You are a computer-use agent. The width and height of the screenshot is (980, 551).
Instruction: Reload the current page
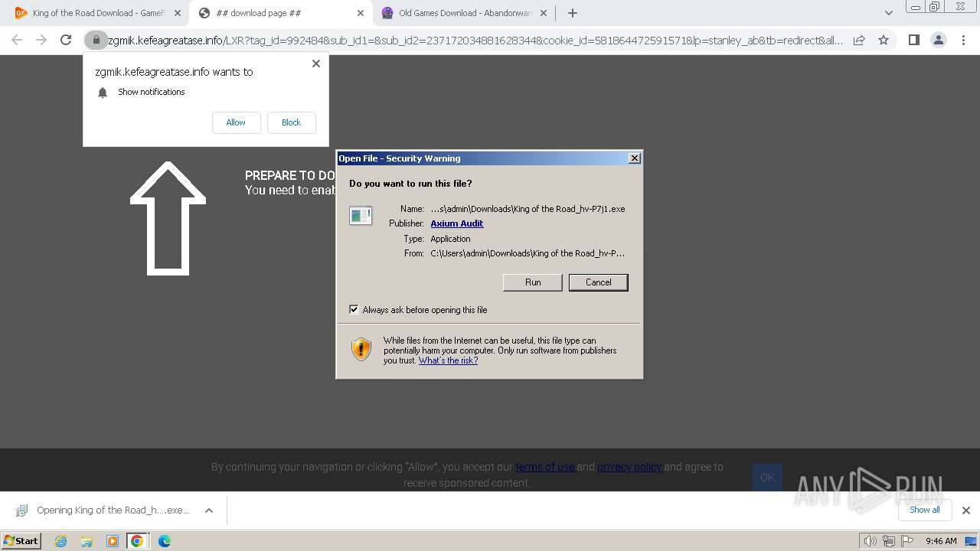coord(66,41)
